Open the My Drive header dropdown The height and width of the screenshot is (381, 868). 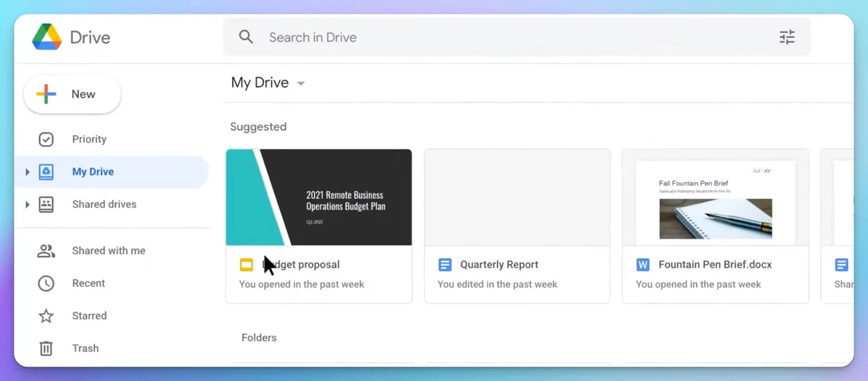point(301,83)
